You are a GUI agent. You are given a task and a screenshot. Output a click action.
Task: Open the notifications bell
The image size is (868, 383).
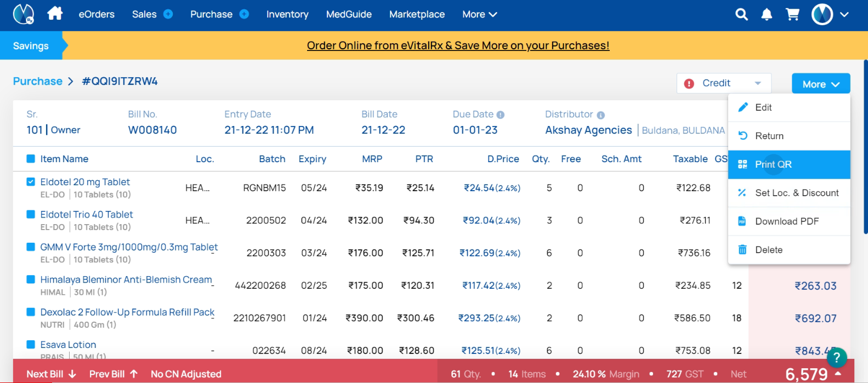[x=767, y=14]
